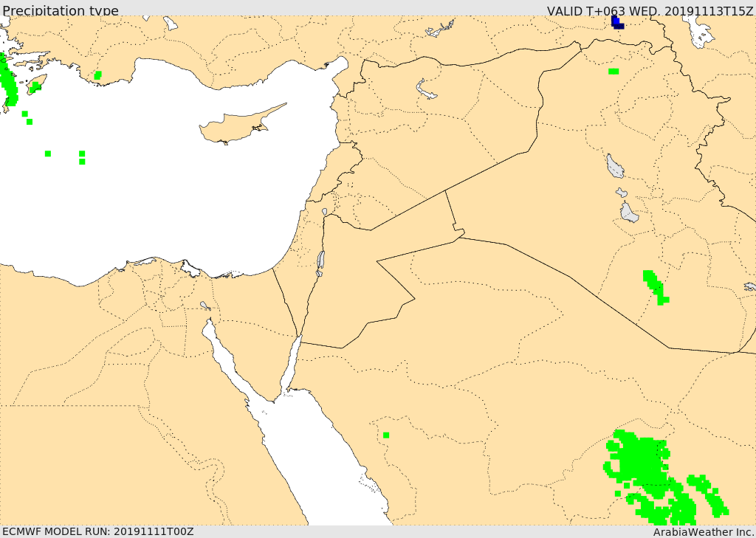Image resolution: width=756 pixels, height=538 pixels.
Task: Select the lone green square in western Saudi Arabia
Action: point(386,435)
